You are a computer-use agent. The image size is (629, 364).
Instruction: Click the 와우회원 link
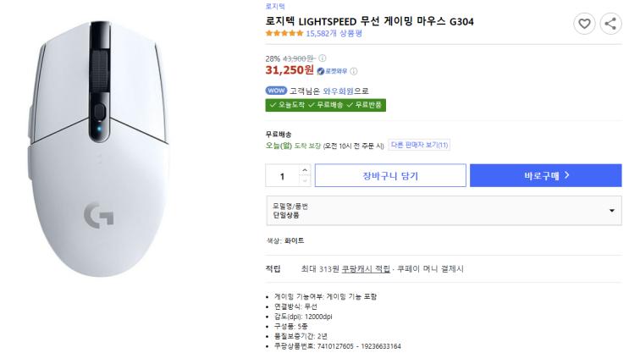(x=339, y=91)
